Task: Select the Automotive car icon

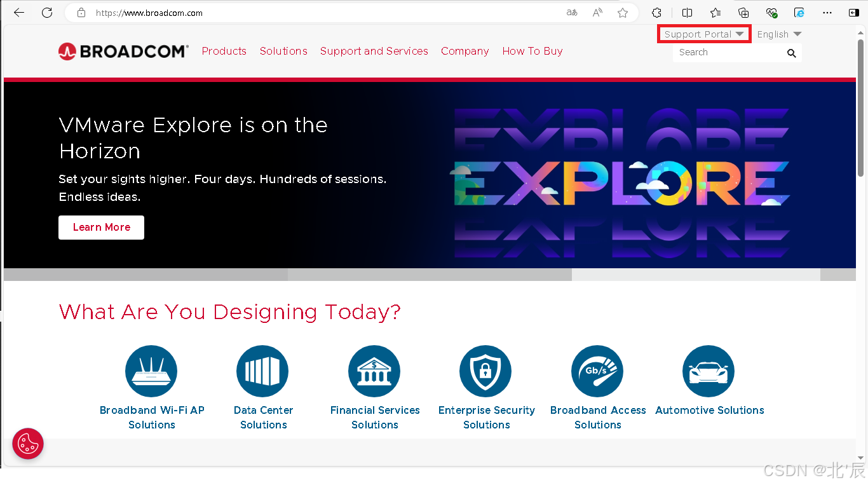Action: click(709, 371)
